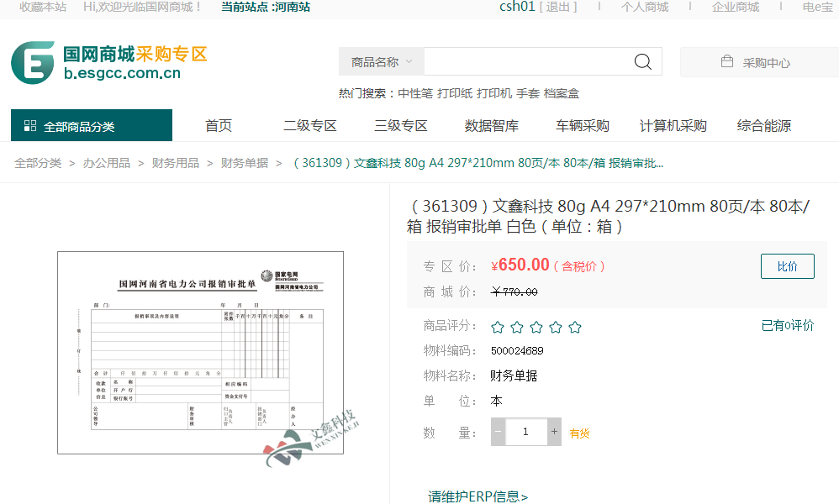Open the 采购中心 shopping bag icon

point(727,62)
